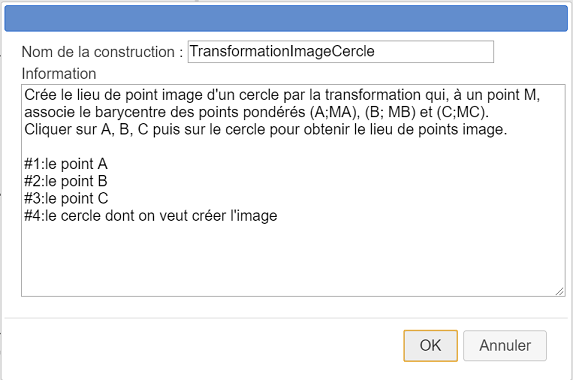Click the word "TransformationImageCercle" in the name field
The width and height of the screenshot is (573, 380).
click(282, 52)
